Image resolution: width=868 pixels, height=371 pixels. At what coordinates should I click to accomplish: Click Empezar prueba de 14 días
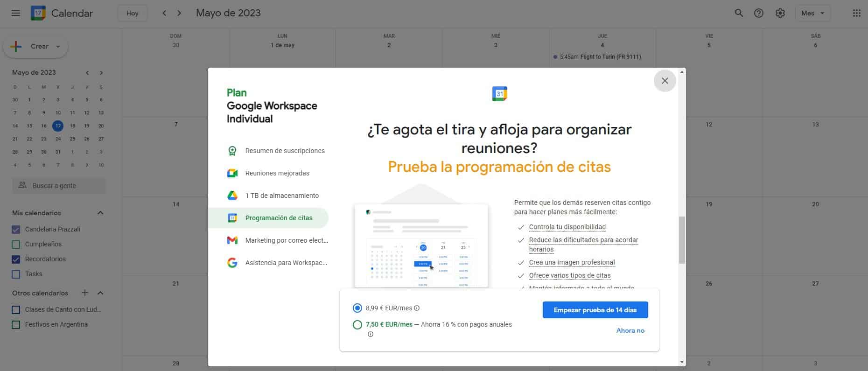pos(595,310)
